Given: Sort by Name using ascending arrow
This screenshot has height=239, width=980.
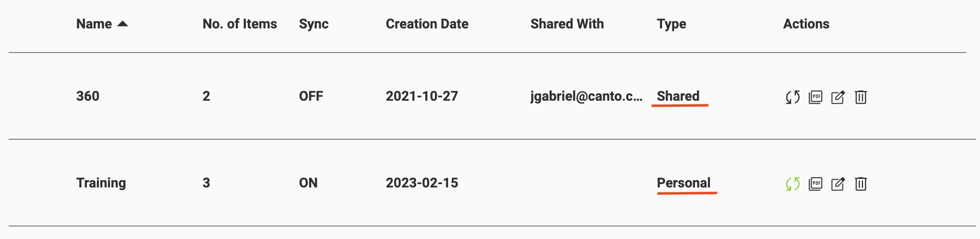Looking at the screenshot, I should coord(123,24).
